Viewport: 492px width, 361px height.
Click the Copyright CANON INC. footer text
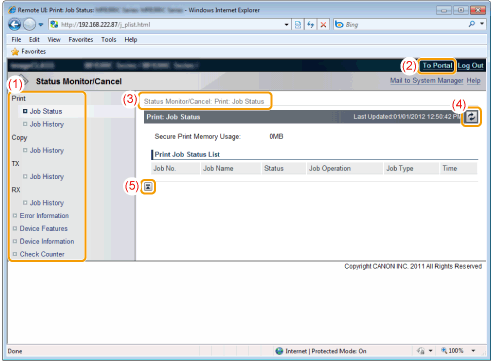pos(413,266)
